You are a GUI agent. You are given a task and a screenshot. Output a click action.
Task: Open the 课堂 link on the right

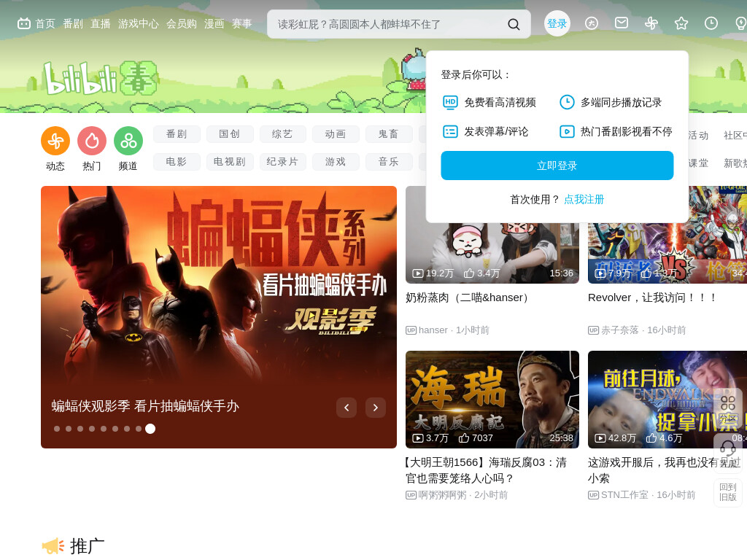pos(698,163)
